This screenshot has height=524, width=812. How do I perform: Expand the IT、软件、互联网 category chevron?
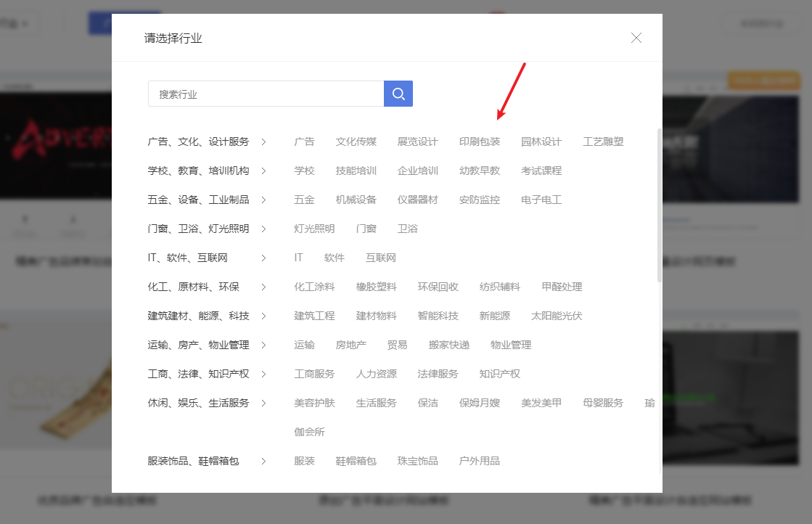(264, 258)
